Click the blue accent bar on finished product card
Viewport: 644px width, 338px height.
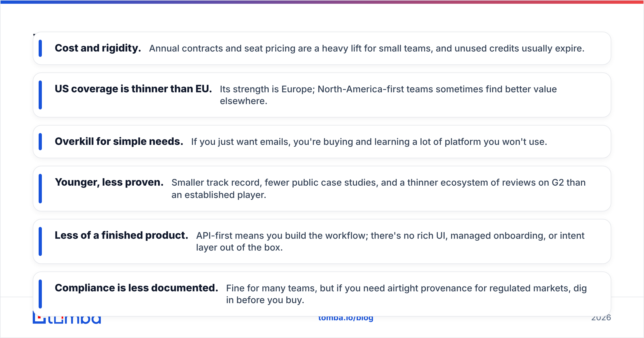tap(40, 241)
